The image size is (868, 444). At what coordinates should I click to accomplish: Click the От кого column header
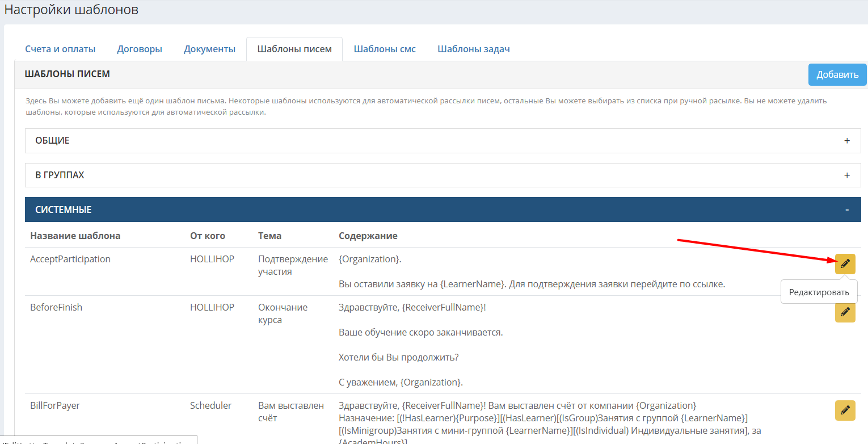[x=208, y=236]
